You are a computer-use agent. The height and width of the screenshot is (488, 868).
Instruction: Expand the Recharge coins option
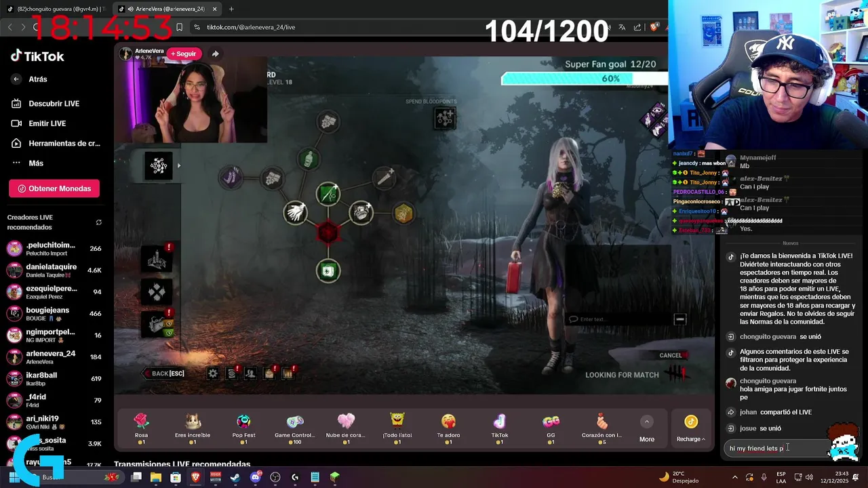pos(690,429)
